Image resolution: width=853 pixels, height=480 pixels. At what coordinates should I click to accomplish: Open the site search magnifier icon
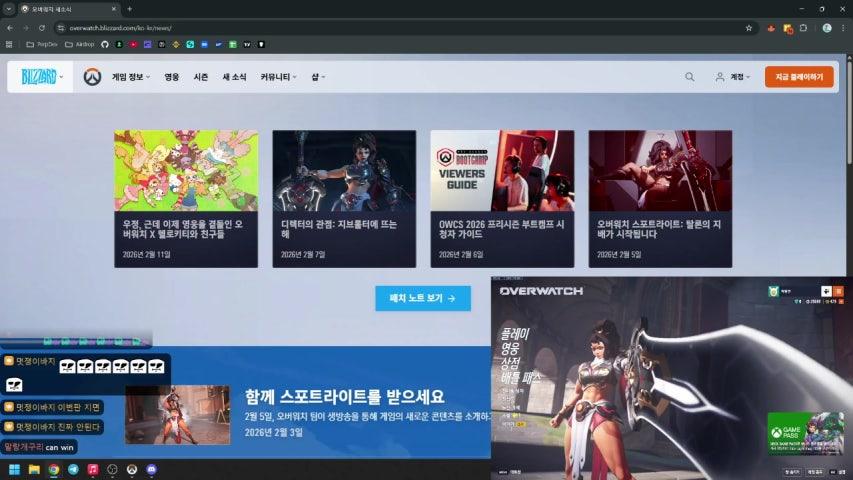[x=689, y=77]
